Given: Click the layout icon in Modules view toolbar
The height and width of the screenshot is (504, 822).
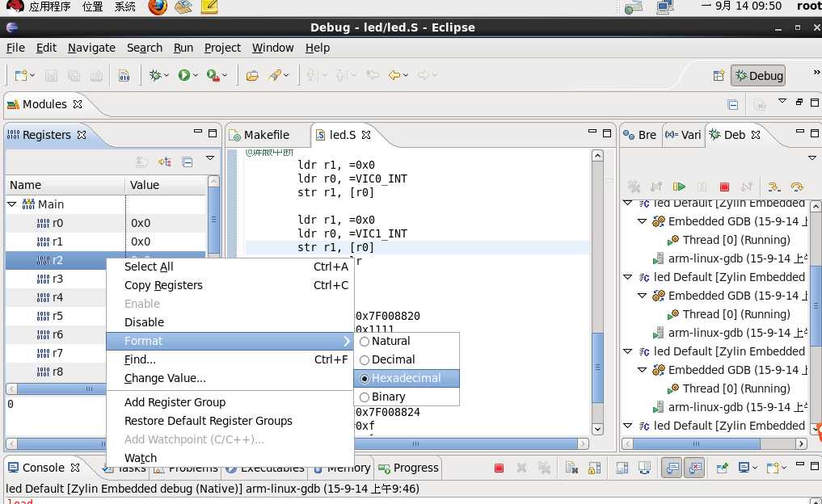Looking at the screenshot, I should 733,105.
